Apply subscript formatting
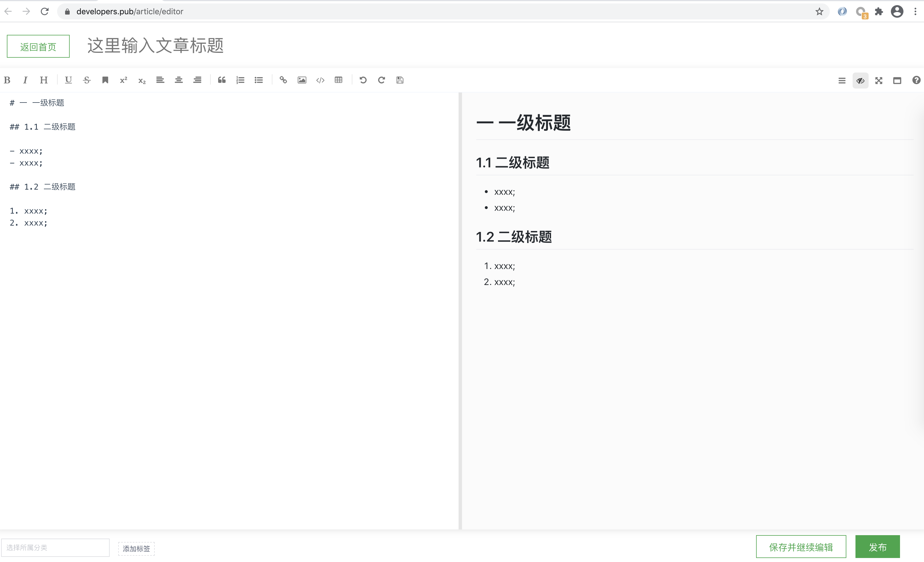The image size is (924, 562). pos(142,80)
